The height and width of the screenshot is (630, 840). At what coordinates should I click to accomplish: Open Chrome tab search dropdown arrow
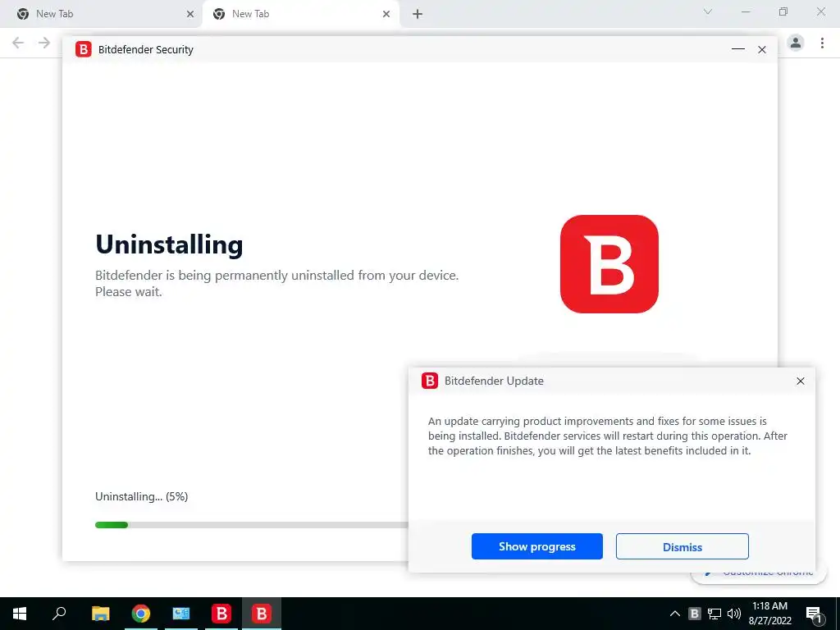(708, 11)
